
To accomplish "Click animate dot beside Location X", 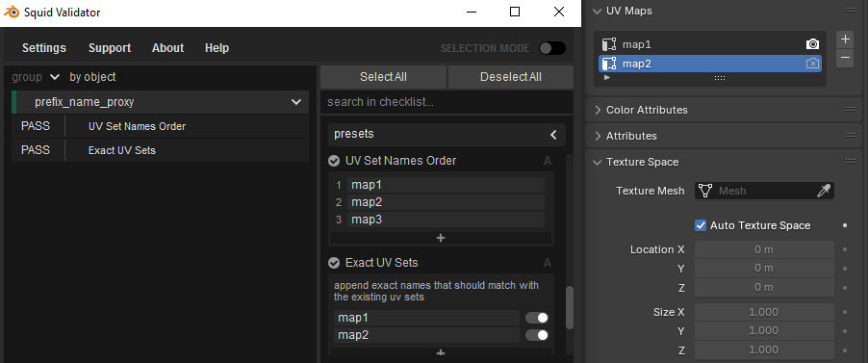I will (845, 249).
